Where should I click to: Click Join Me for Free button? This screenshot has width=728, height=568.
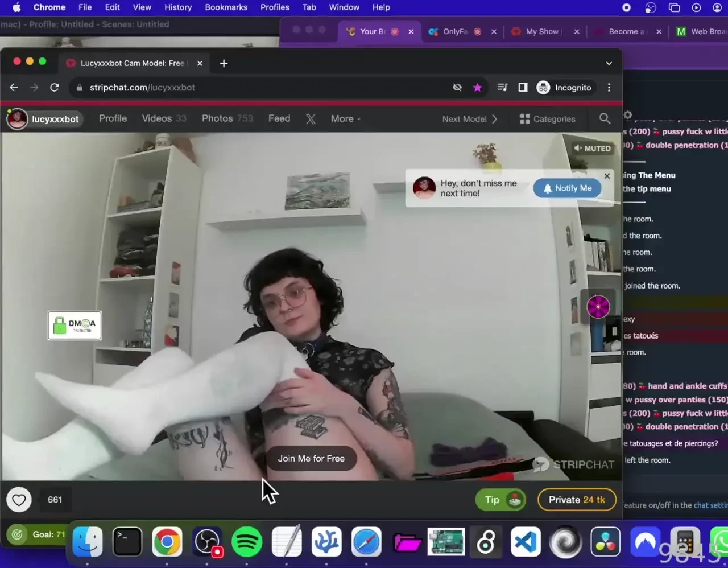pyautogui.click(x=311, y=458)
